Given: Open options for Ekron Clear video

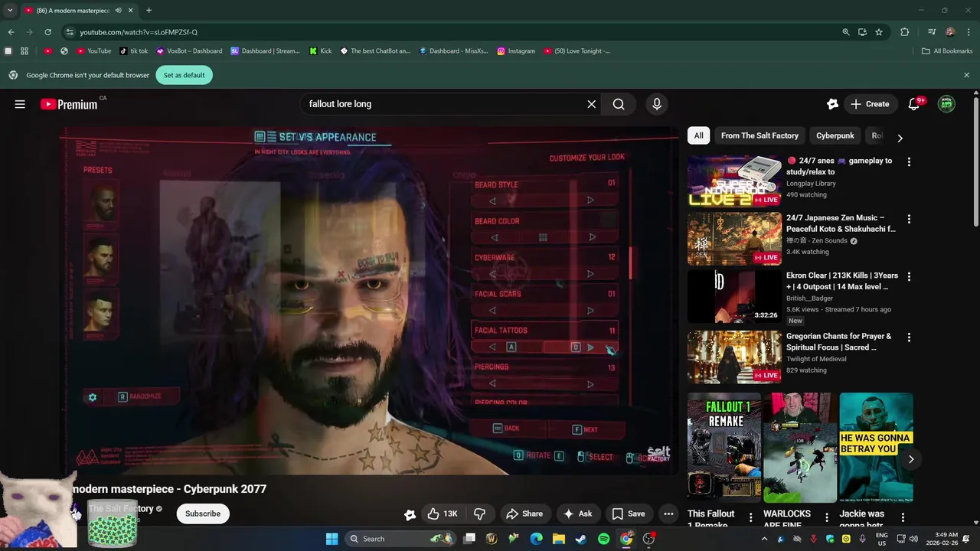Looking at the screenshot, I should coord(909,277).
